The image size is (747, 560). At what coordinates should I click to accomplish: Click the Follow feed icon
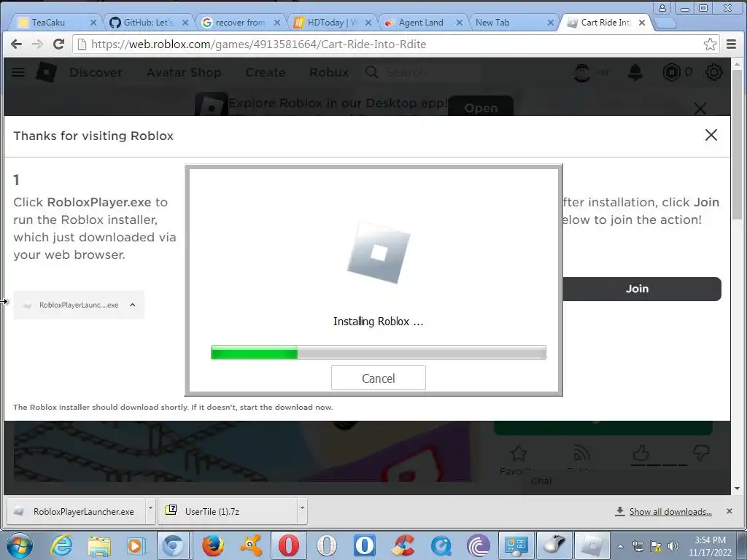(x=581, y=454)
